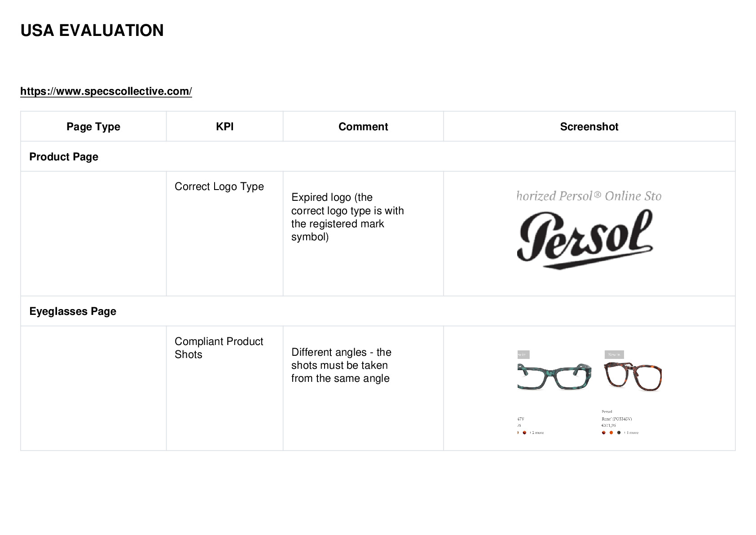The height and width of the screenshot is (535, 756).
Task: Click the 'KPI' column header
Action: (x=224, y=127)
